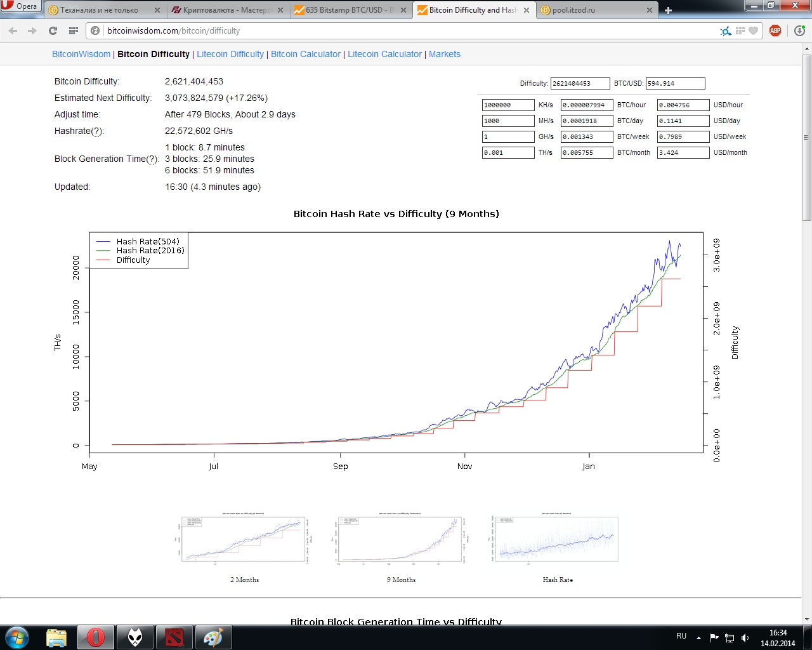Click the Difficulty input field
Image resolution: width=812 pixels, height=650 pixels.
(x=580, y=83)
